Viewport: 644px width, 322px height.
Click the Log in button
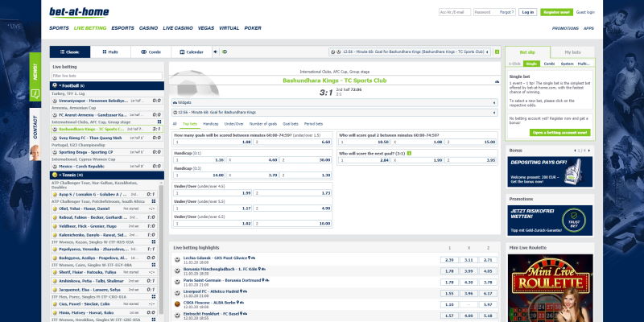pyautogui.click(x=527, y=12)
